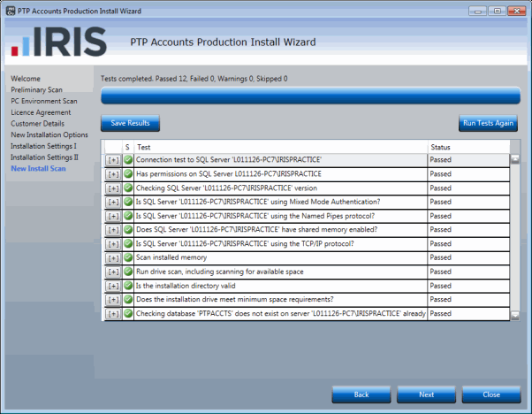Expand the minimum space requirements row

(x=113, y=300)
